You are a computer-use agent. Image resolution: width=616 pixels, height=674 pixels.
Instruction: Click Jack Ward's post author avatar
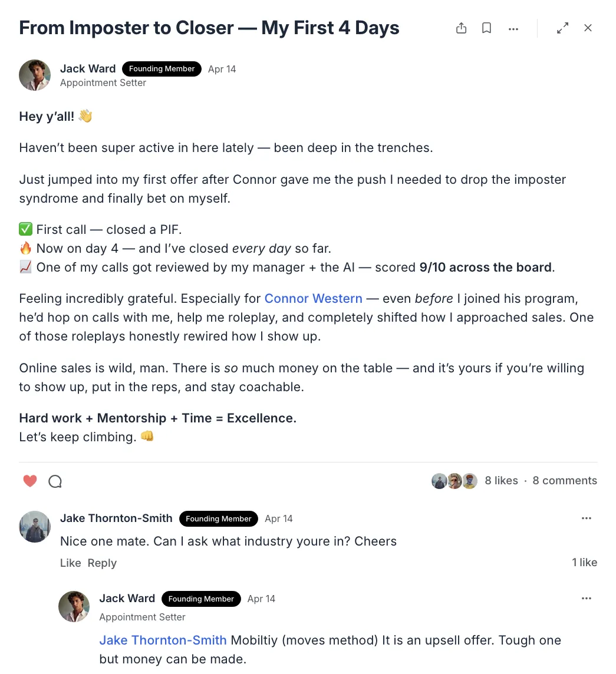[35, 75]
